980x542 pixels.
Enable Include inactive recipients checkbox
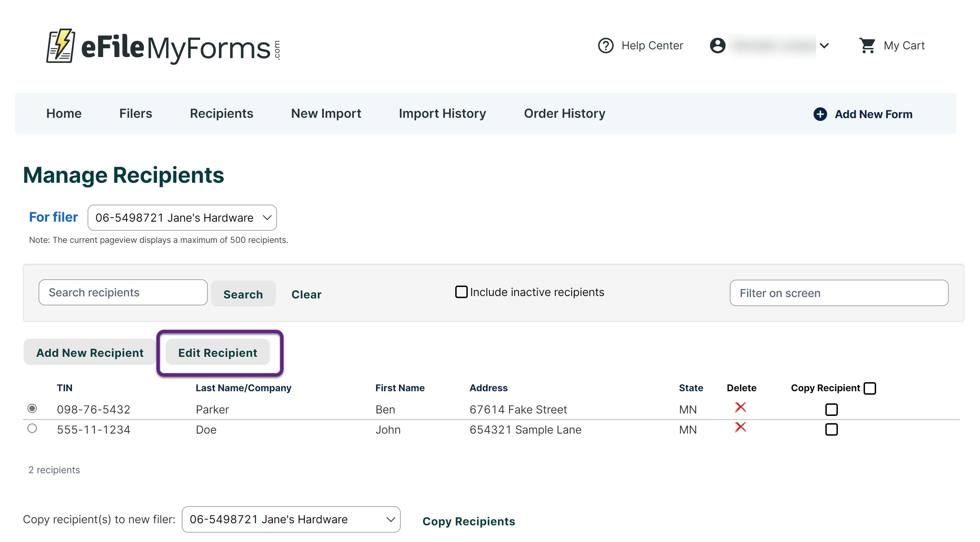click(461, 292)
